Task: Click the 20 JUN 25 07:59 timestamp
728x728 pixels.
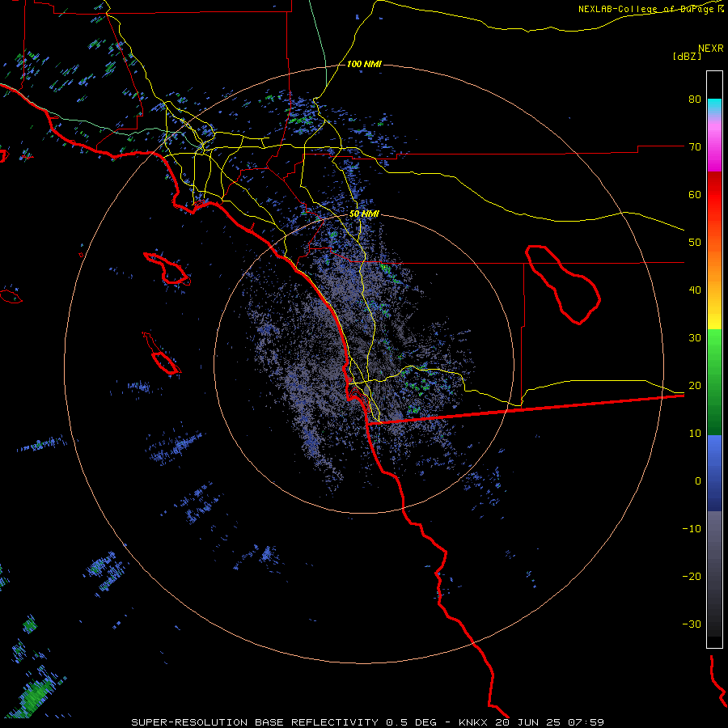Action: (x=550, y=722)
